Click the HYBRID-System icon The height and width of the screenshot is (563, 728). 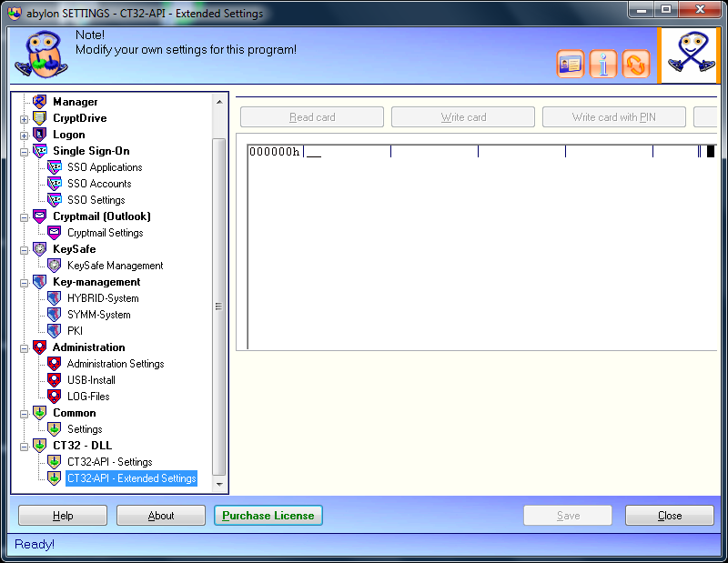tap(55, 298)
